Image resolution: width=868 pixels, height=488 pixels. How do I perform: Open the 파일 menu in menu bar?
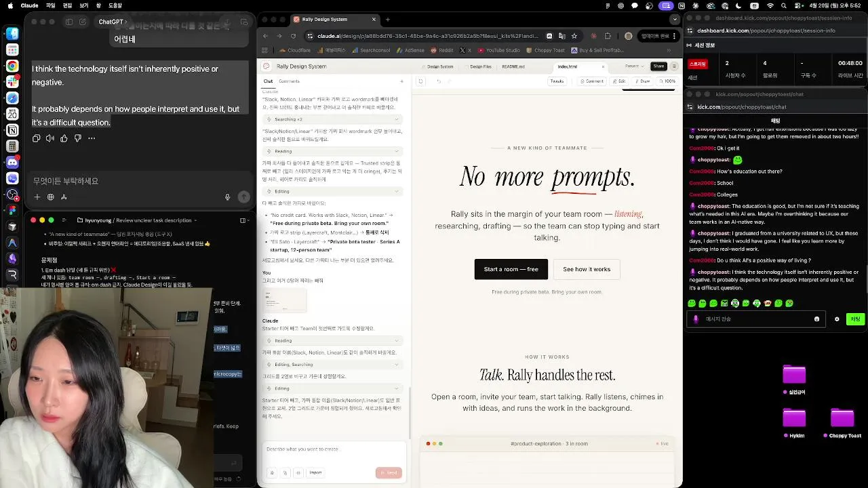51,5
